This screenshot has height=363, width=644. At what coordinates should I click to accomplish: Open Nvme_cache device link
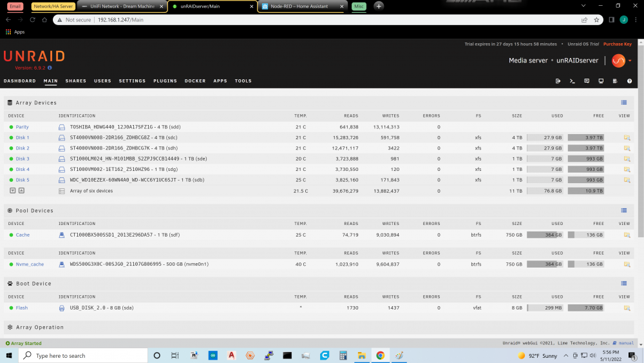coord(30,264)
